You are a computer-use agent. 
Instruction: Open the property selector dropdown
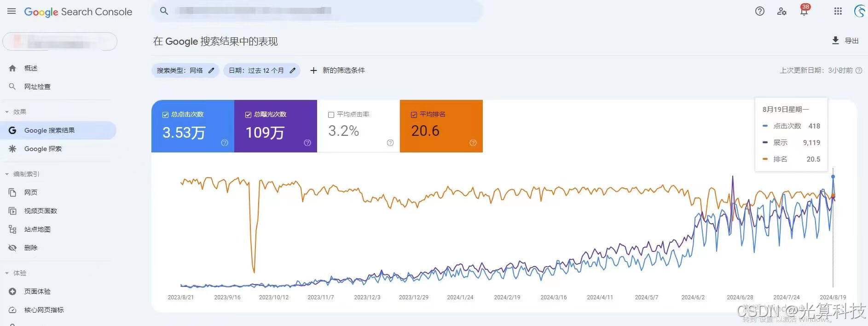pyautogui.click(x=60, y=41)
